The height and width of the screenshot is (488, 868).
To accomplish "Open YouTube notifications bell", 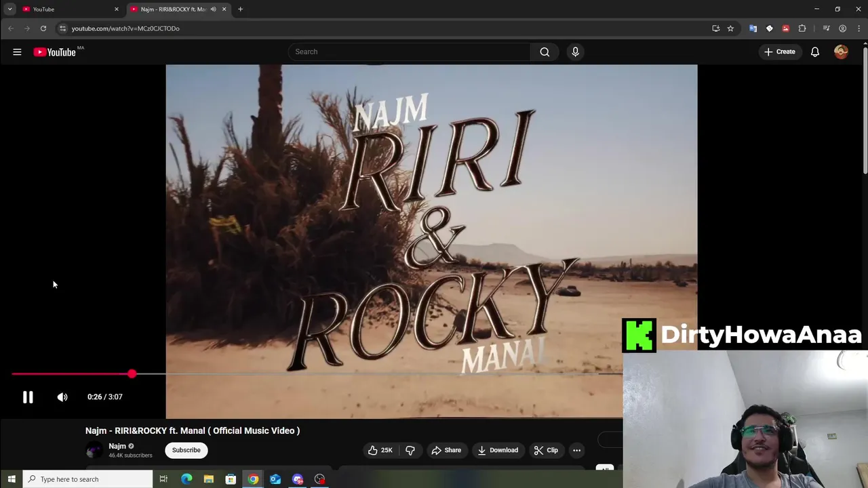I will [815, 52].
